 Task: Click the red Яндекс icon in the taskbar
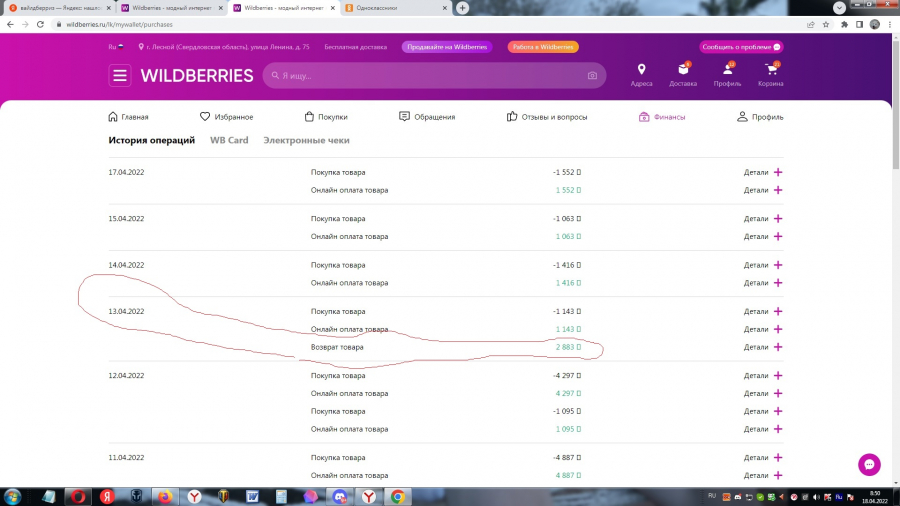pyautogui.click(x=107, y=497)
